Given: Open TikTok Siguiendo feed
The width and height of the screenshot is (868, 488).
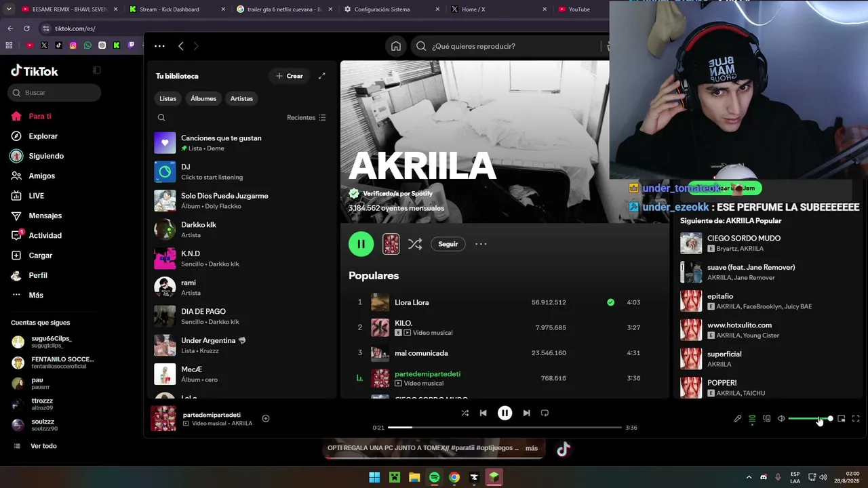Looking at the screenshot, I should 37,156.
